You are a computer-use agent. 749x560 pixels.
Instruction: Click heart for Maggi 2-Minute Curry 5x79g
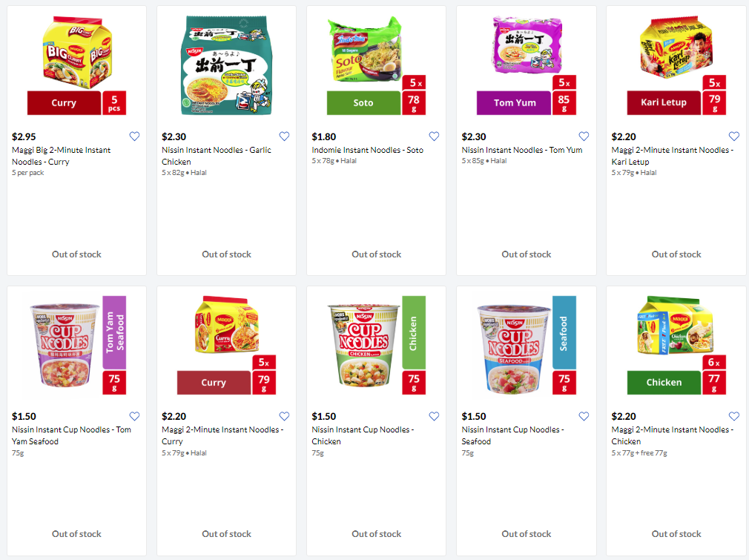click(x=284, y=416)
